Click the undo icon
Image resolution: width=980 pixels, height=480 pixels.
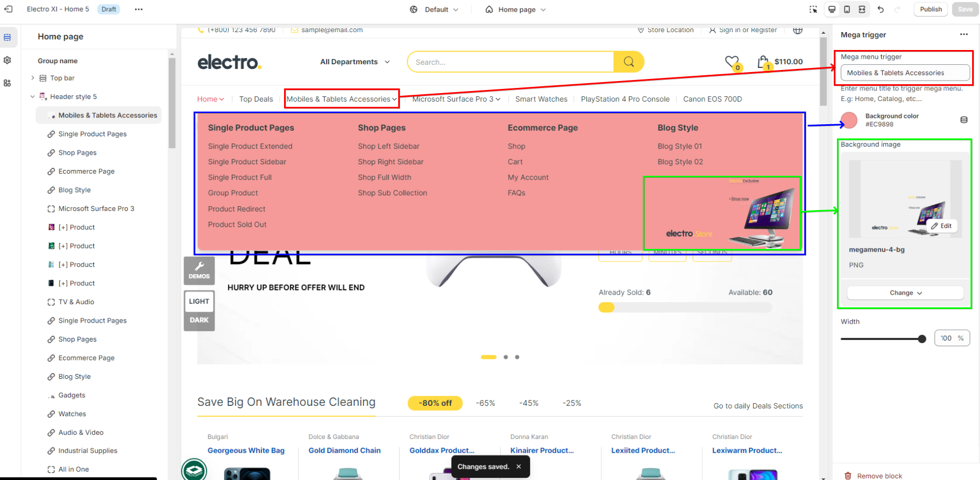click(x=881, y=9)
